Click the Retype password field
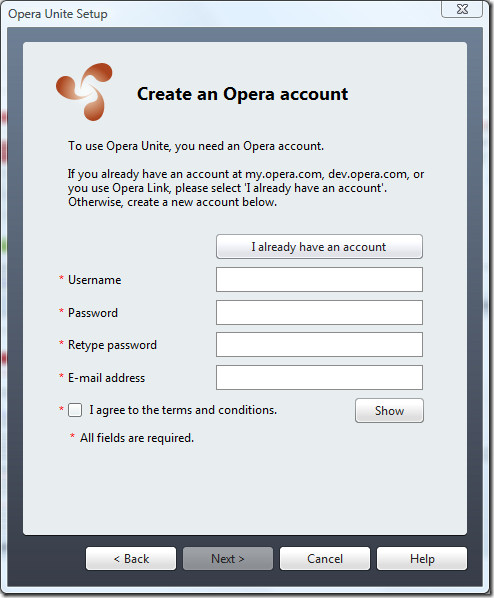The image size is (494, 598). (x=319, y=344)
